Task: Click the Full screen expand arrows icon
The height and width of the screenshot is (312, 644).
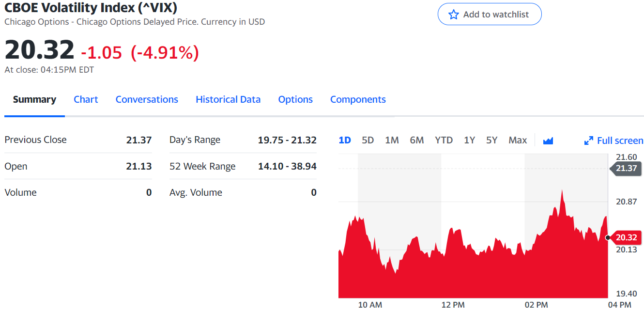Action: [589, 140]
